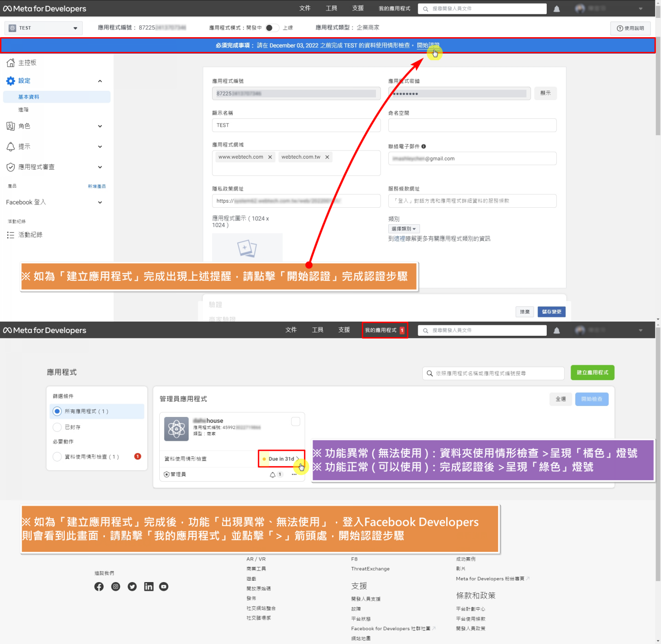Open 我的應用程式 menu with red badge
The height and width of the screenshot is (644, 661).
tap(384, 330)
